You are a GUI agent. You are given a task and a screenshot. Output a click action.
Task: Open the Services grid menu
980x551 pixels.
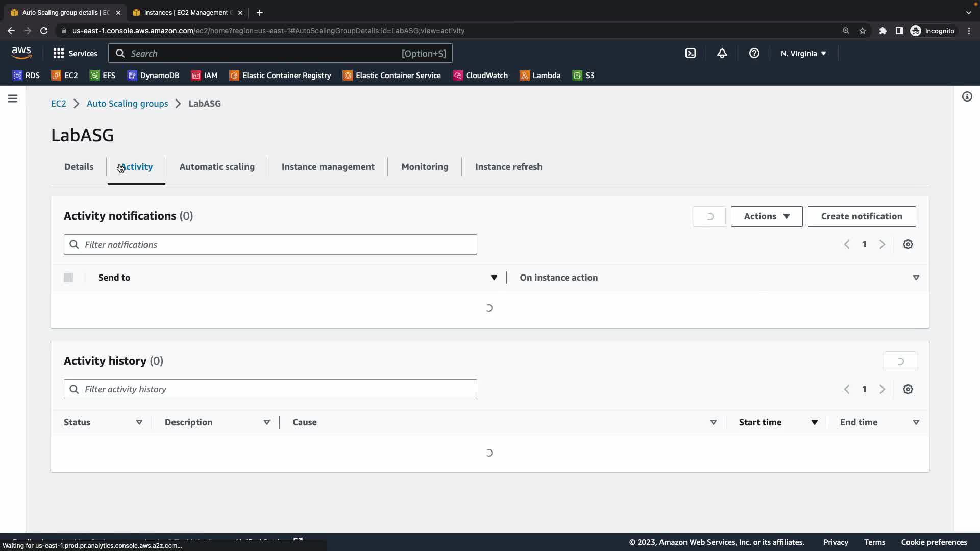(x=75, y=53)
